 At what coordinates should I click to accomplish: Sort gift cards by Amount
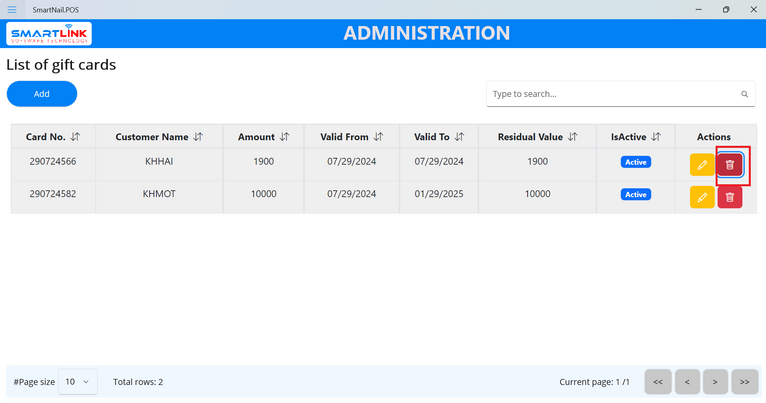click(x=284, y=137)
